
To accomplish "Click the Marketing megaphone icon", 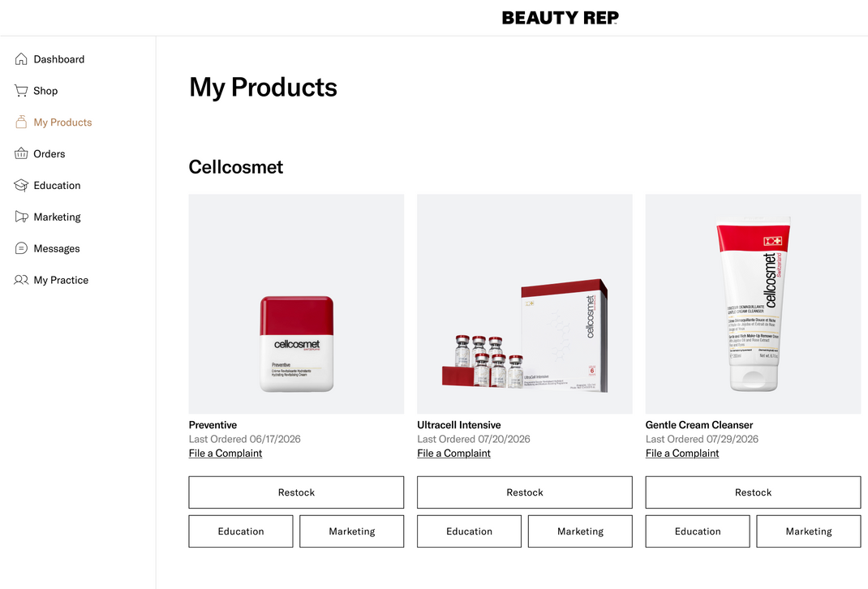I will point(21,217).
